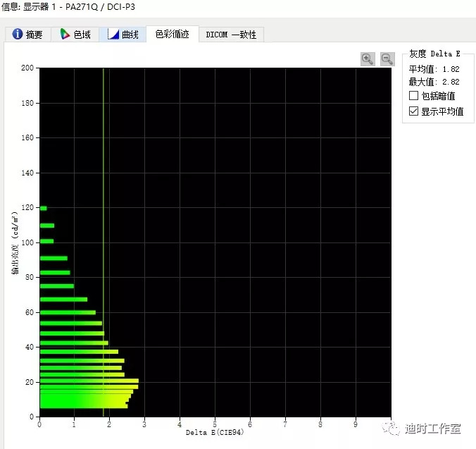Enable the 包括暗值 checkbox
Image resolution: width=476 pixels, height=449 pixels.
pyautogui.click(x=413, y=96)
